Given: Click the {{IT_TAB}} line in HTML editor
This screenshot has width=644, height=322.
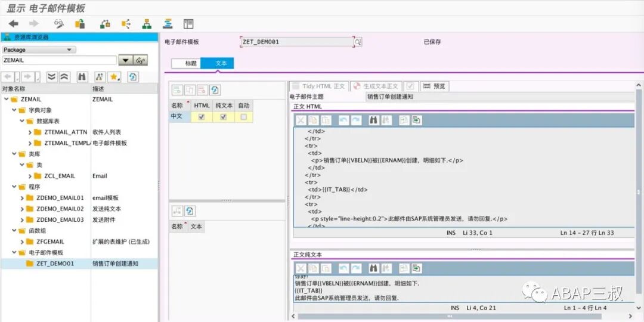Looking at the screenshot, I should tap(338, 190).
